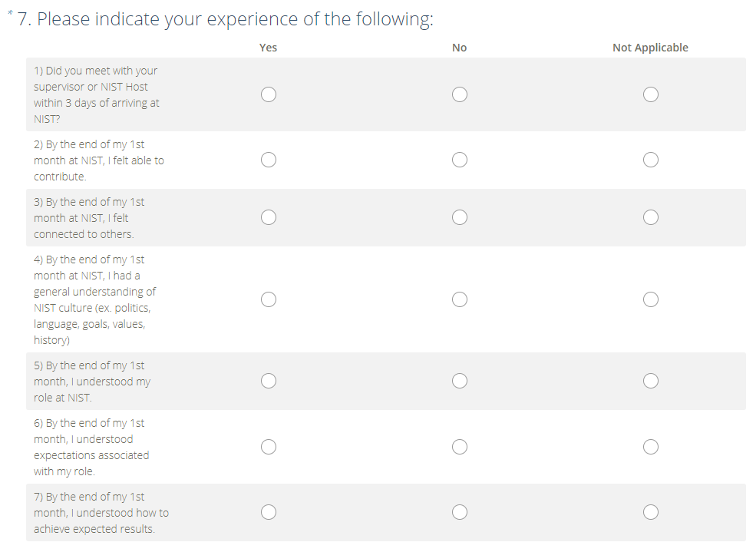Answer Yes for understanding NIST culture
The image size is (756, 552).
click(x=269, y=299)
